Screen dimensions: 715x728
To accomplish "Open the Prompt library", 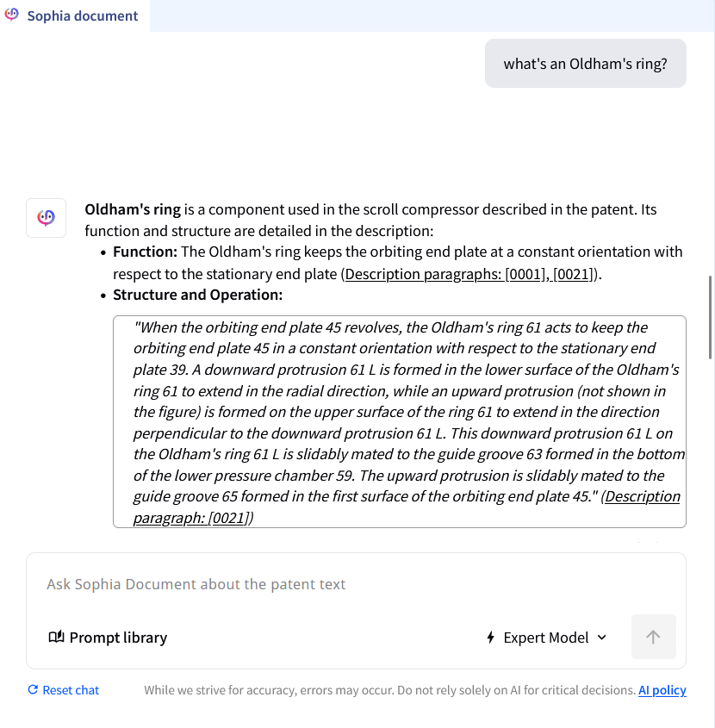I will click(x=118, y=638).
